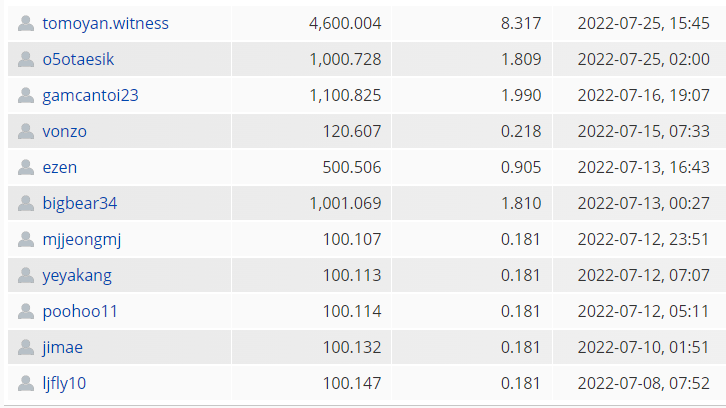Go to ljfly10 profile link

(64, 383)
